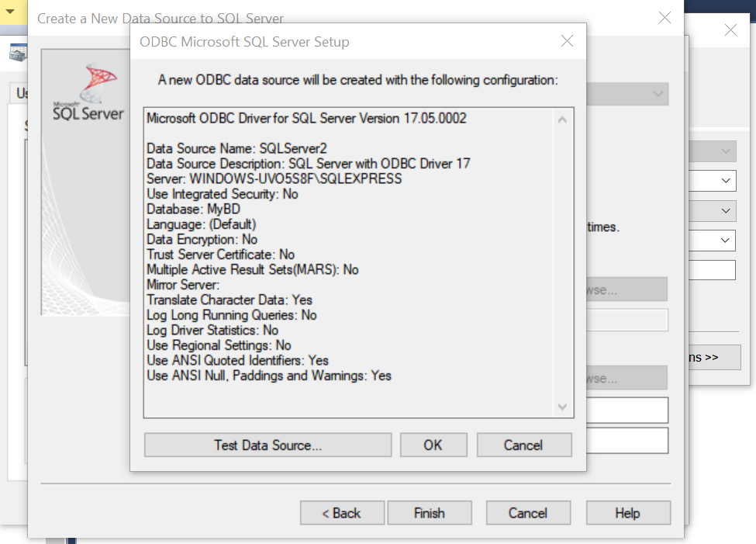The width and height of the screenshot is (756, 544).
Task: Click Finish in the data source wizard
Action: click(429, 513)
